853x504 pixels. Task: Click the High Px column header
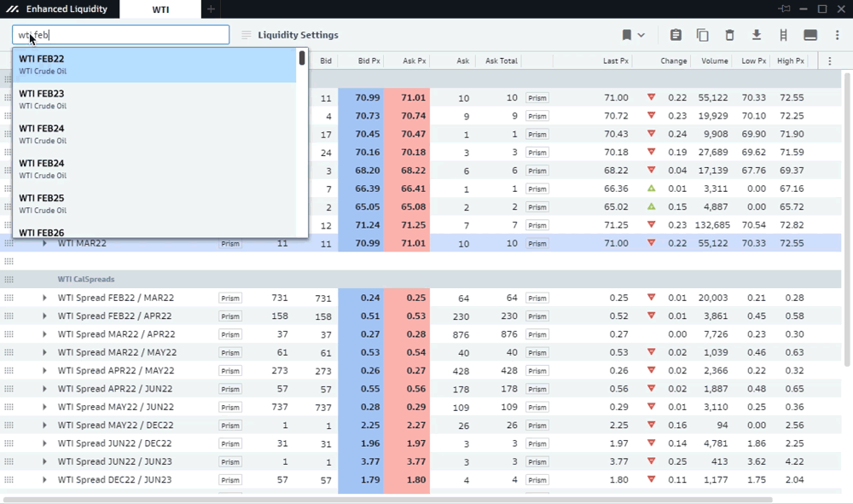point(791,61)
